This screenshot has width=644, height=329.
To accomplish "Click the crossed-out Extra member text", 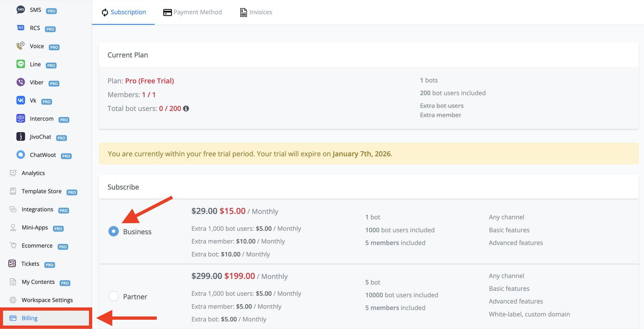I will [441, 115].
